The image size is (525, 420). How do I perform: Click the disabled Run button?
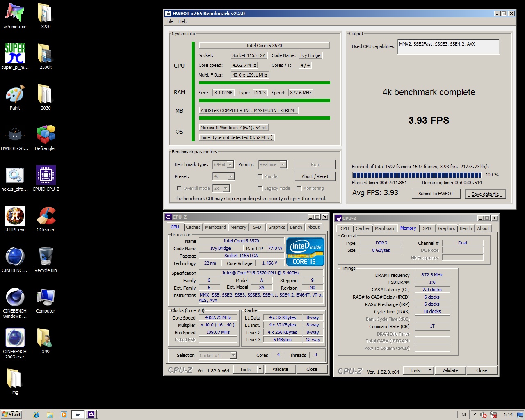[315, 164]
